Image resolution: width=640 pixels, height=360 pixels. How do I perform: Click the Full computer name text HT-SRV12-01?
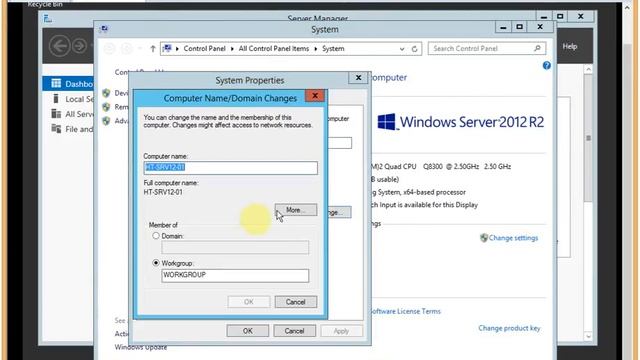pos(163,192)
